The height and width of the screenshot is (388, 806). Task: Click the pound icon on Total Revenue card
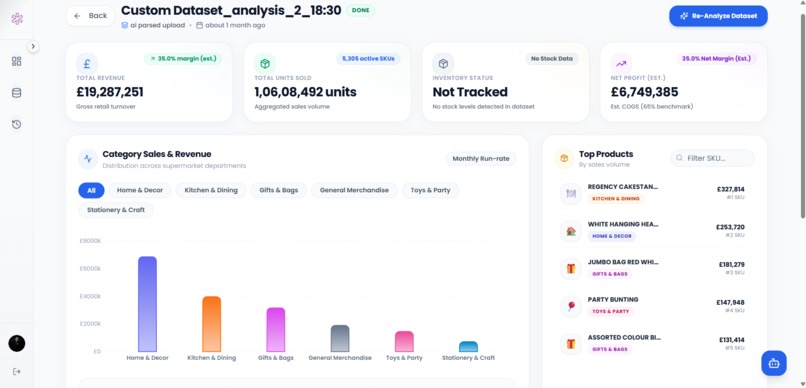(87, 64)
